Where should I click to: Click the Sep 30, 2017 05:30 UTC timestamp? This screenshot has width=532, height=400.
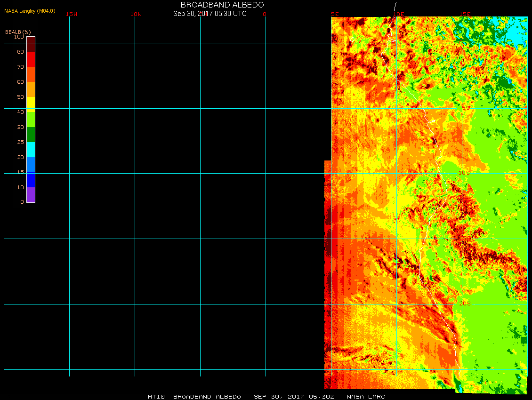210,14
